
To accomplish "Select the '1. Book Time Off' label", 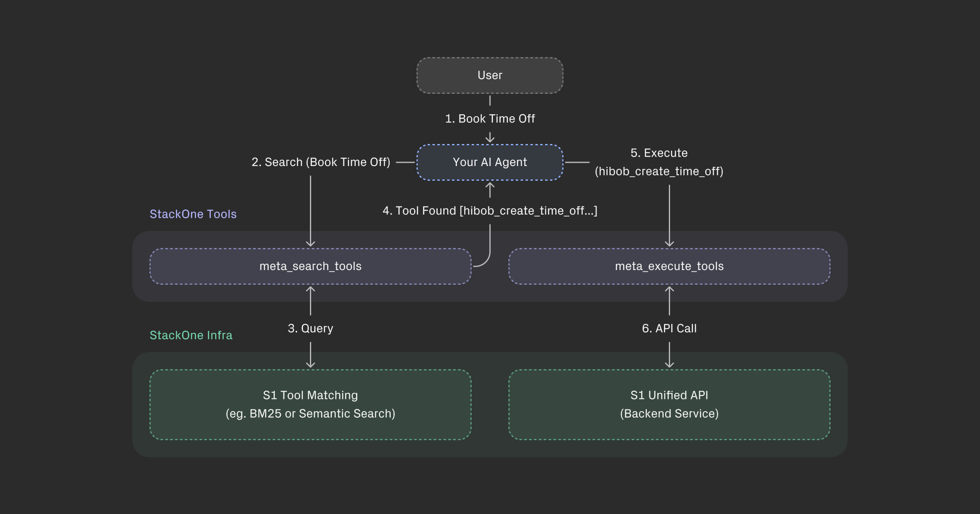I will (x=490, y=118).
